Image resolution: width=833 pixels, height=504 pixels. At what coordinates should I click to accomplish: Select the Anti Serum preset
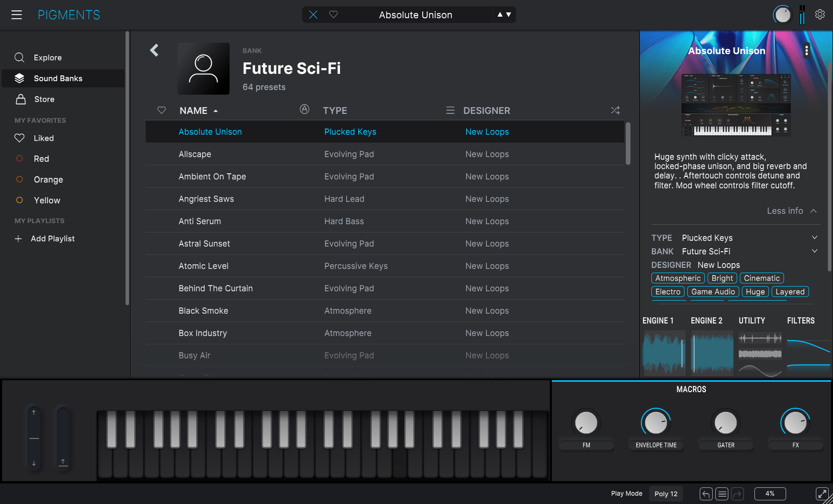pyautogui.click(x=199, y=221)
